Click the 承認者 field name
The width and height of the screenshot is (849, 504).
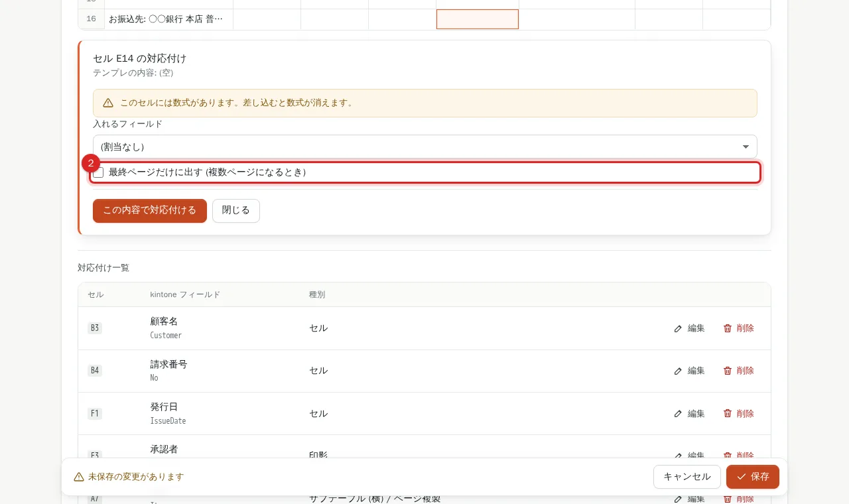pyautogui.click(x=164, y=449)
